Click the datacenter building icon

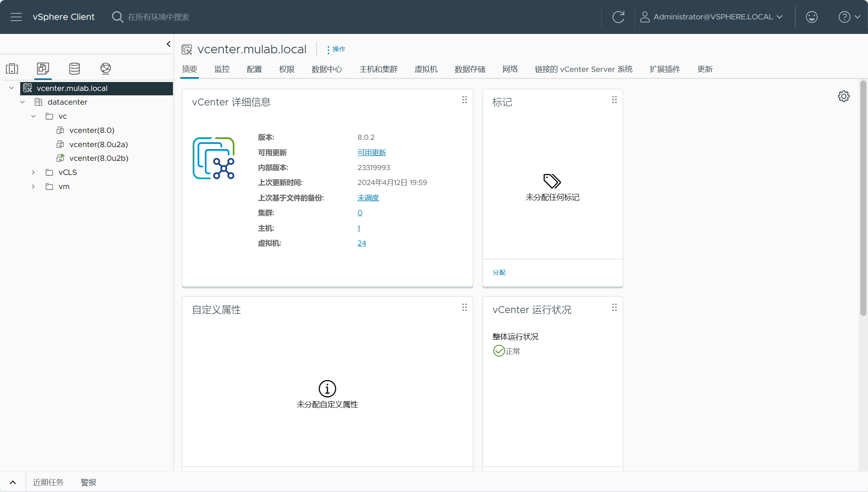(x=38, y=102)
